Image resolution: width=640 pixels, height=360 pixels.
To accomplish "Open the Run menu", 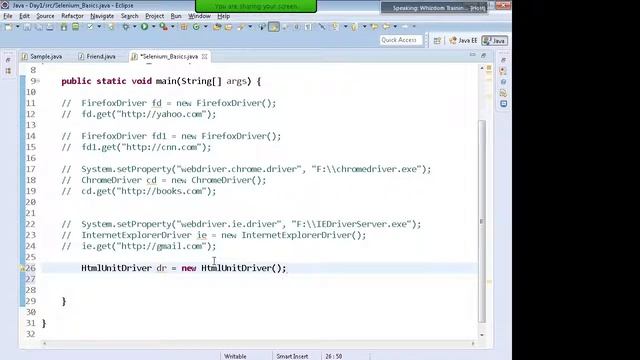I will [176, 16].
